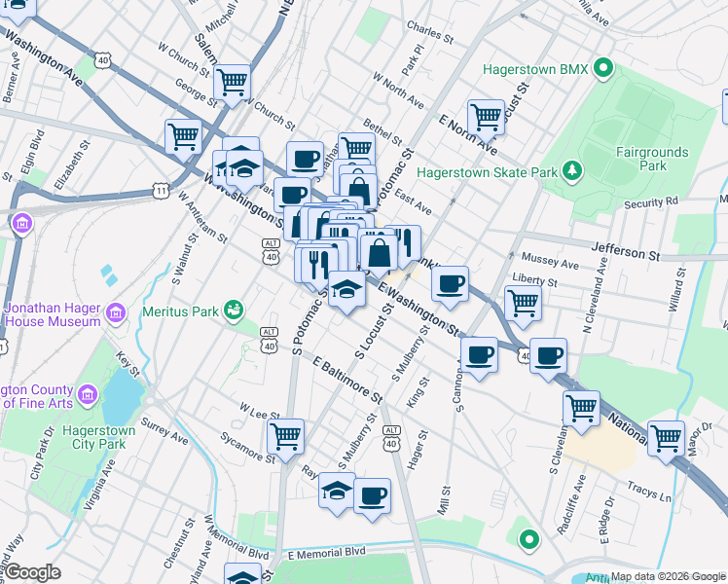The image size is (728, 584).
Task: Click the coffee cup marker above W Washington St label
Action: tap(292, 194)
